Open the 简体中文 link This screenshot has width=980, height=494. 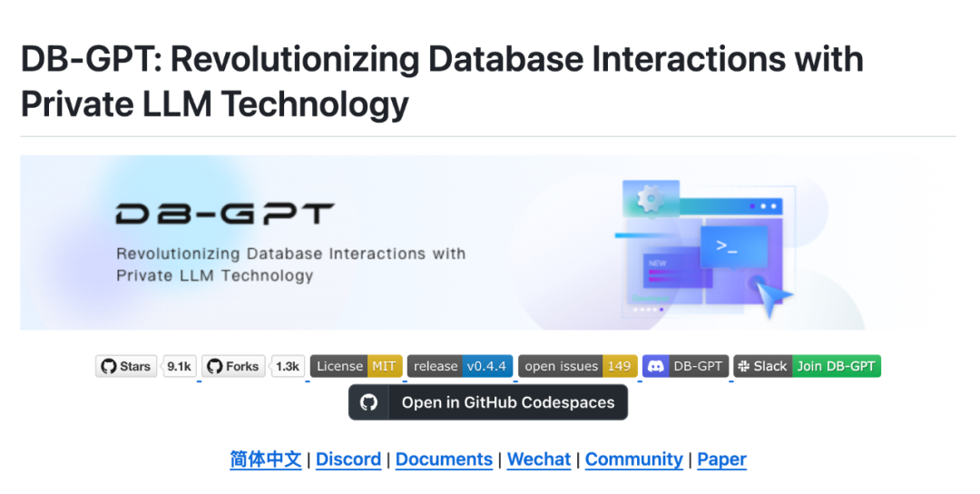coord(266,459)
